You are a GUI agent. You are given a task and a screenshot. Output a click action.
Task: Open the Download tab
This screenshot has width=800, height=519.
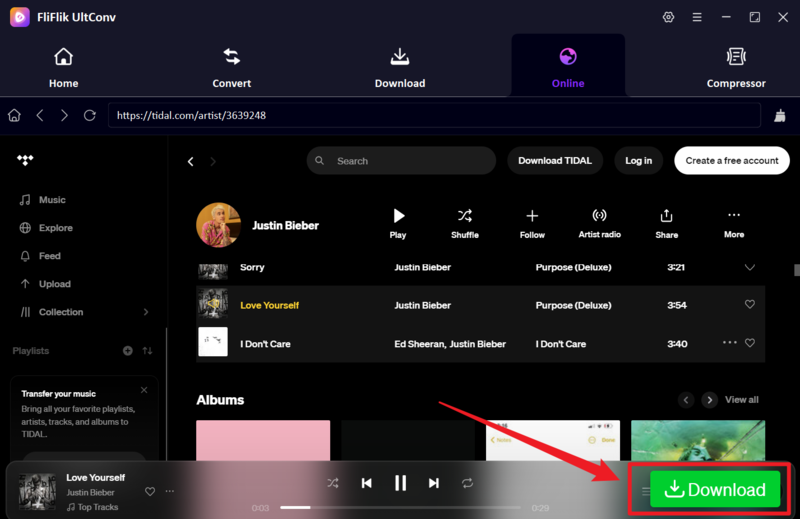point(400,67)
